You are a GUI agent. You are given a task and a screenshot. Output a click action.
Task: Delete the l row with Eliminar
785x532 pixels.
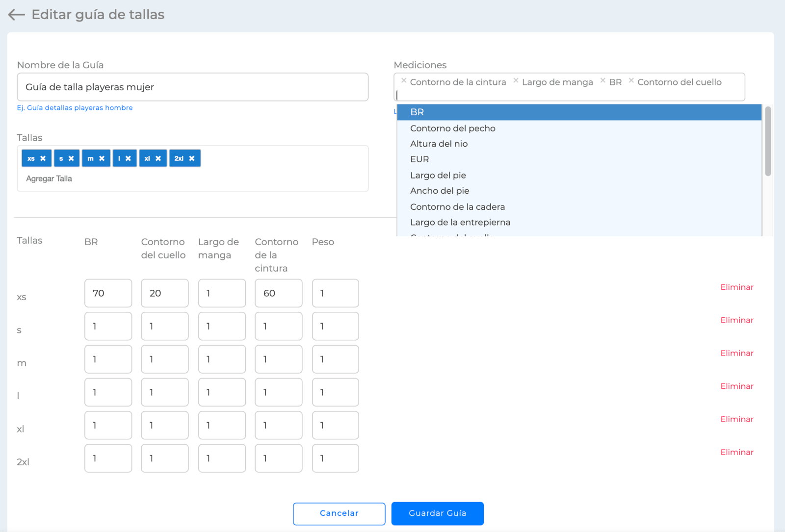click(737, 386)
